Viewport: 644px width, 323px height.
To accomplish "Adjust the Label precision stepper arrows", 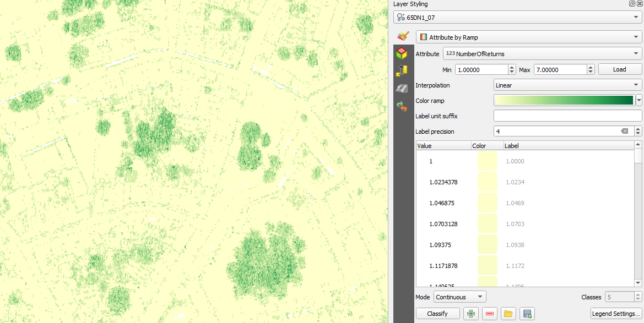I will point(638,132).
